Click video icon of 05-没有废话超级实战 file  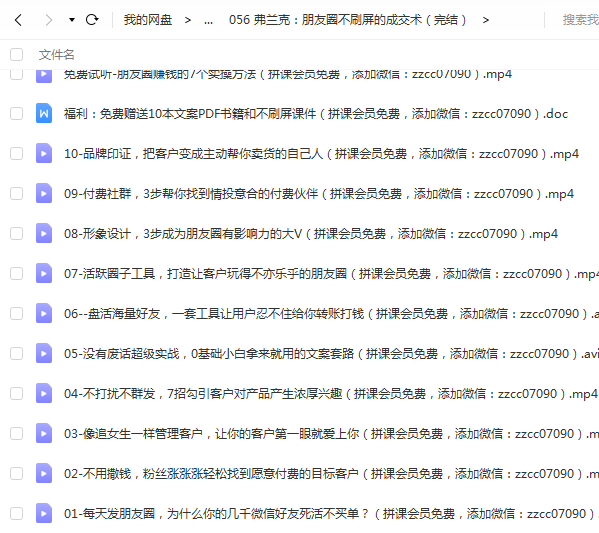(44, 353)
